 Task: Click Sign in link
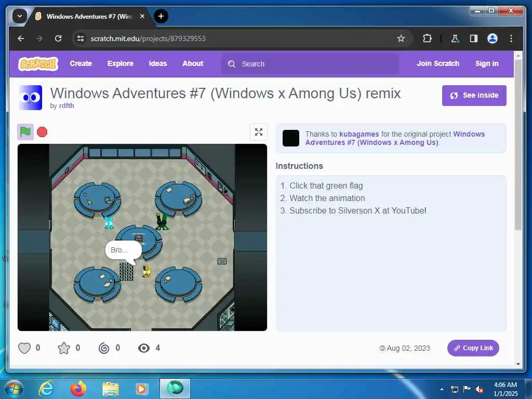[x=487, y=63]
